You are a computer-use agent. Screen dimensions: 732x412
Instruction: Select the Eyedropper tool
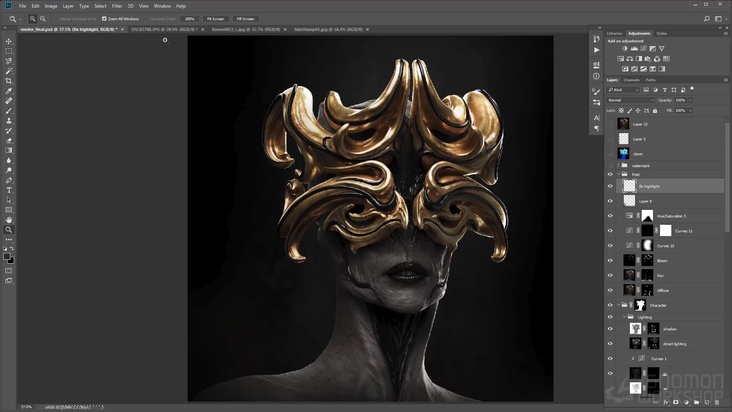tap(9, 91)
